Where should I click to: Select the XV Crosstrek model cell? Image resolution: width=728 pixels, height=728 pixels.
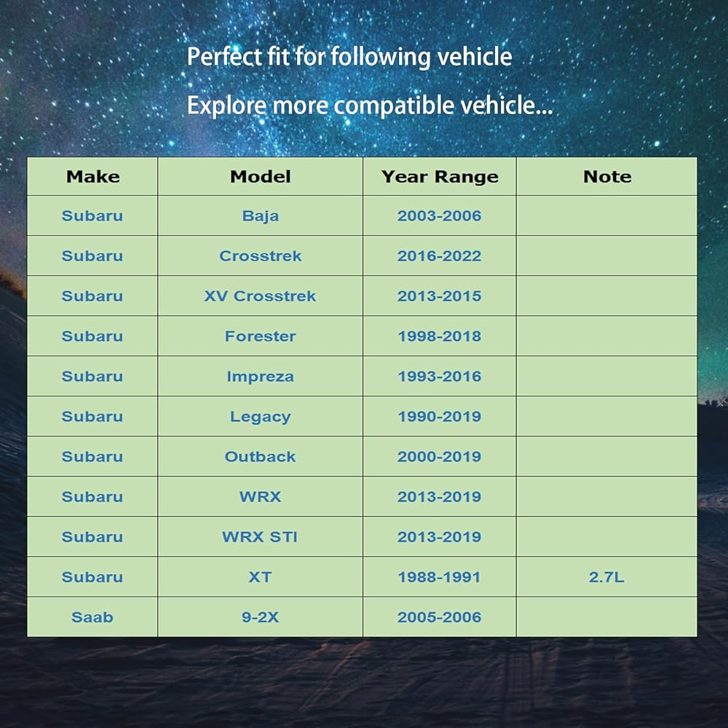click(260, 296)
